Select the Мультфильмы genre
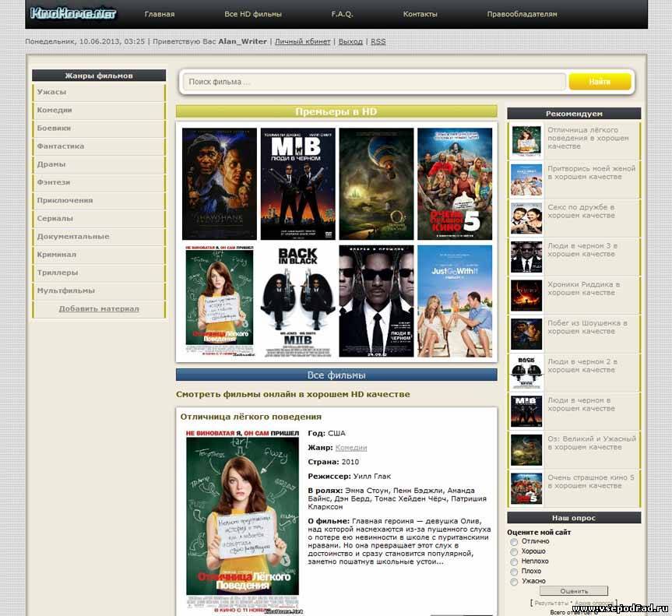The width and height of the screenshot is (672, 616). tap(99, 290)
